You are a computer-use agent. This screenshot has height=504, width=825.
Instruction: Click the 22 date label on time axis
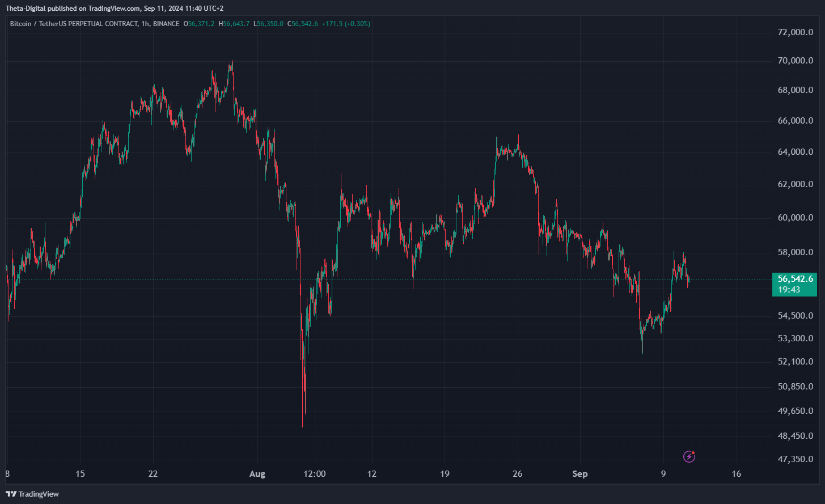[x=153, y=474]
